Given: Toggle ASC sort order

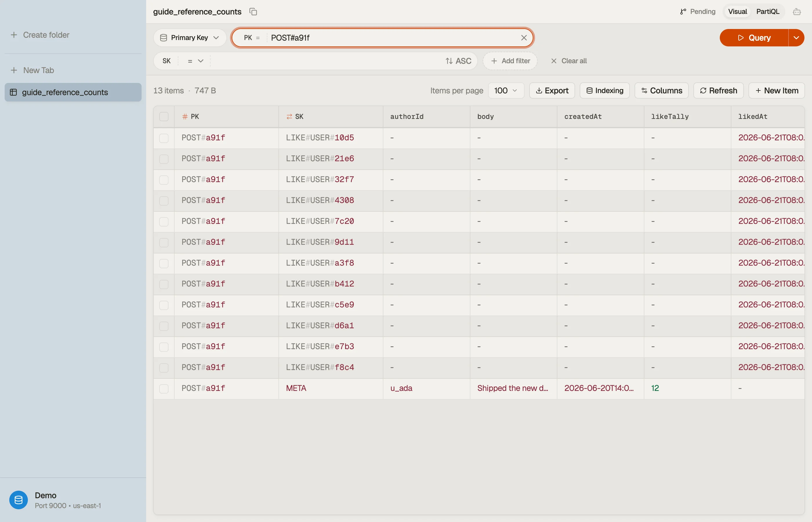Looking at the screenshot, I should (458, 61).
